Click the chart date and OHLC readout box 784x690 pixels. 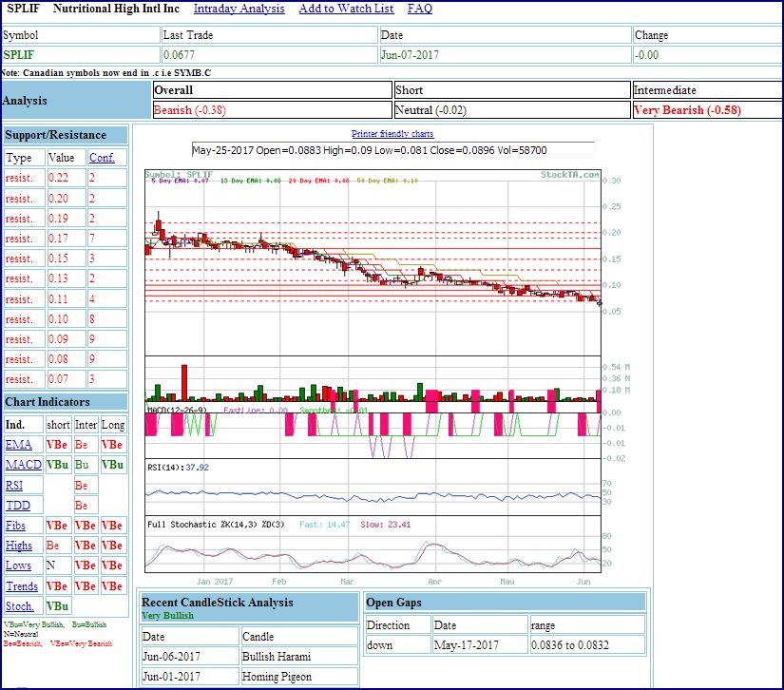click(392, 150)
